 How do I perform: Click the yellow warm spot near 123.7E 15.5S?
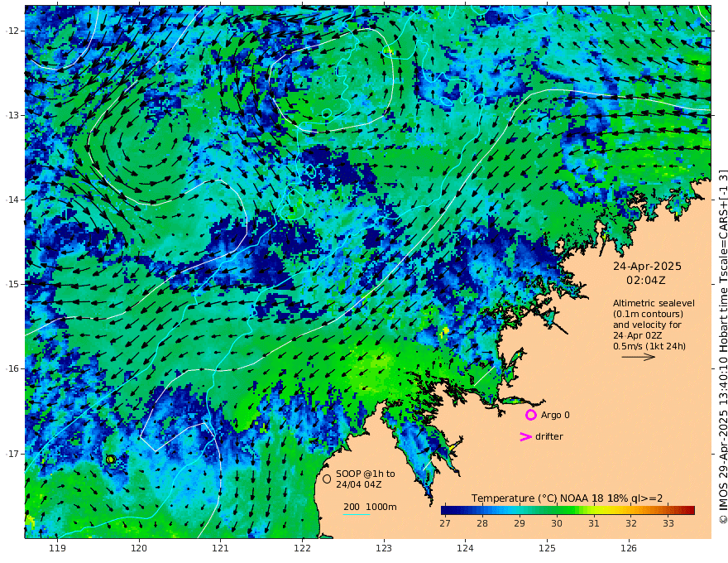tap(445, 330)
